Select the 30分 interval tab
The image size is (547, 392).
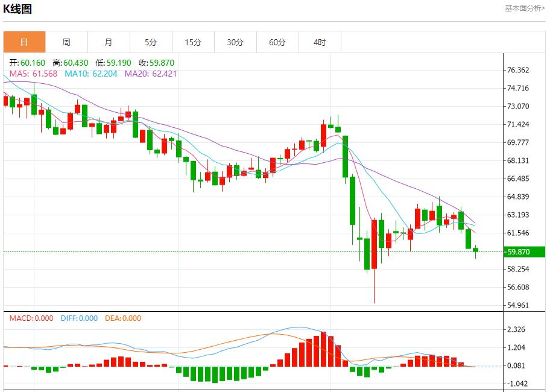(235, 42)
